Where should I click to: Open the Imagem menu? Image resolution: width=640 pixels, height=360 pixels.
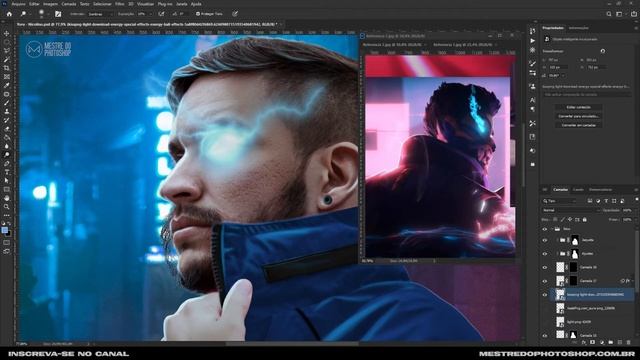50,4
